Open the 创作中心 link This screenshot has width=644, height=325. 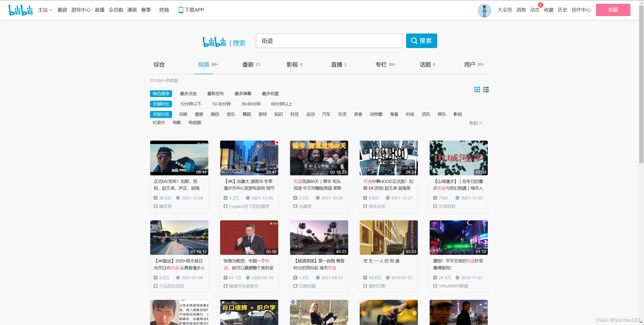(581, 10)
